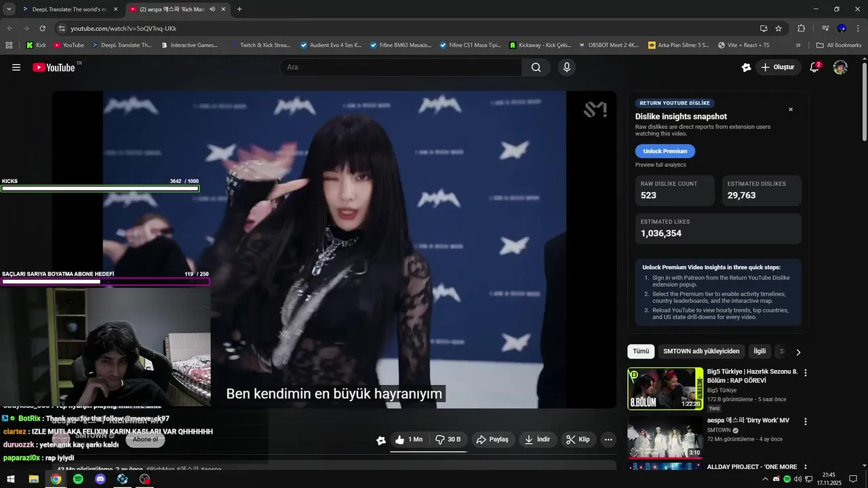Expand hidden bookmarks chevron
Screen dimensions: 868x488
pos(798,45)
